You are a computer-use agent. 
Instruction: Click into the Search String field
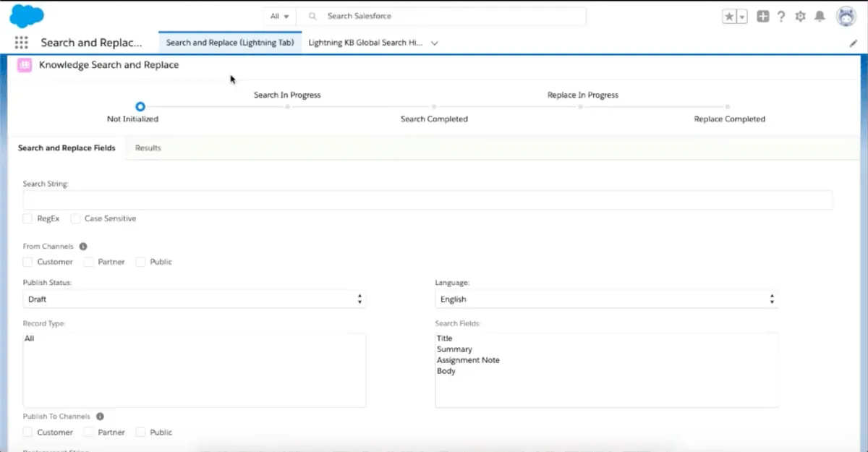tap(427, 200)
